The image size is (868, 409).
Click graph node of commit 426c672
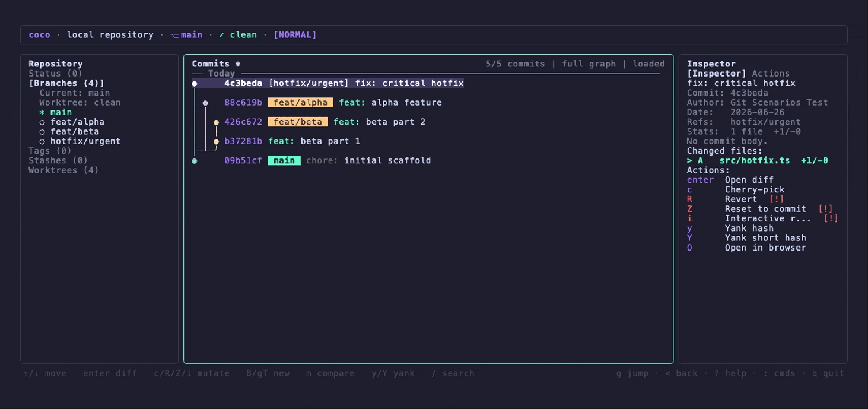tap(216, 122)
